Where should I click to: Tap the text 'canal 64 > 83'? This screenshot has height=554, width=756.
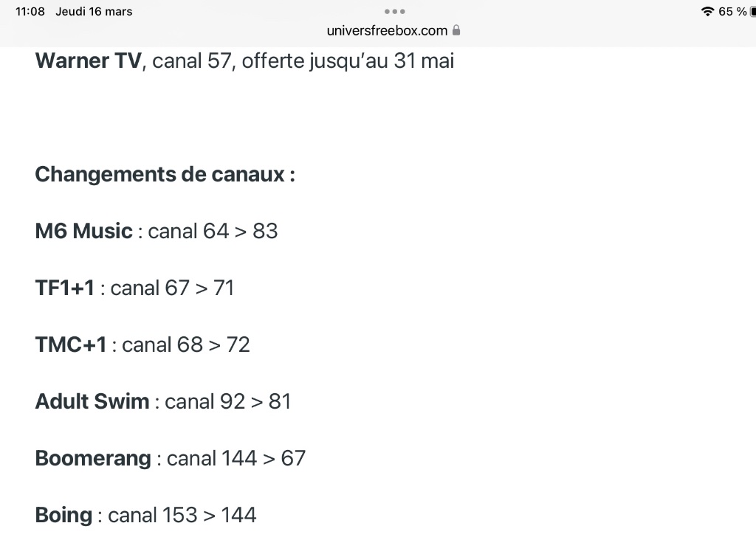click(213, 231)
